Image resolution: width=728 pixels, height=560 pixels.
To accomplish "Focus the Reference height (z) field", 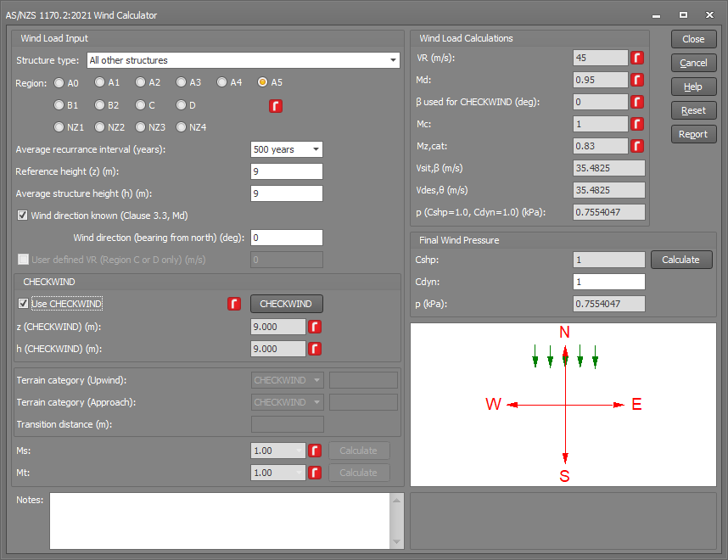I will [x=287, y=171].
